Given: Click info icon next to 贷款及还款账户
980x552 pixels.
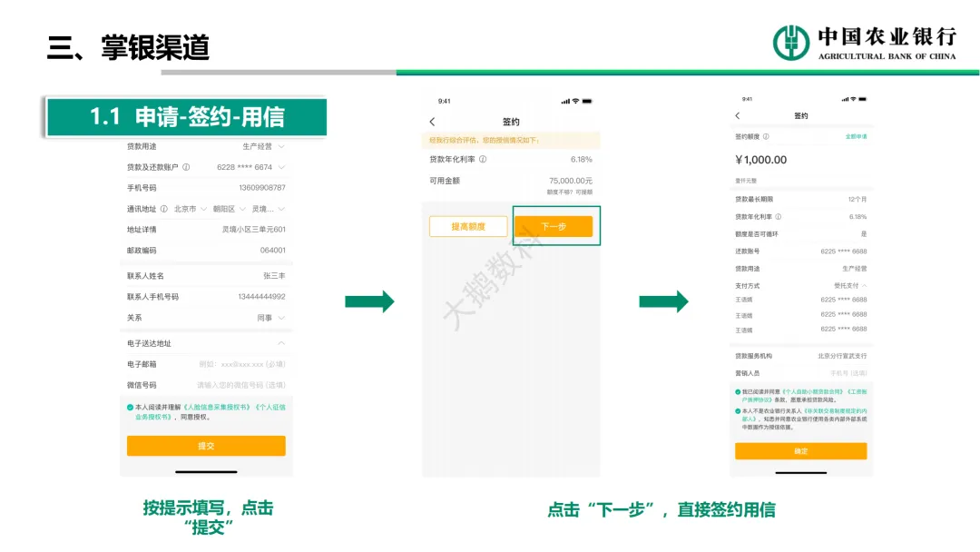Looking at the screenshot, I should (186, 167).
